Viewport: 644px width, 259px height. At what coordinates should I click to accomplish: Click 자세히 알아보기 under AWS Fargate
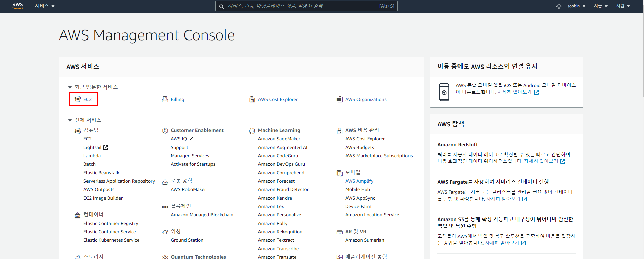pyautogui.click(x=503, y=199)
